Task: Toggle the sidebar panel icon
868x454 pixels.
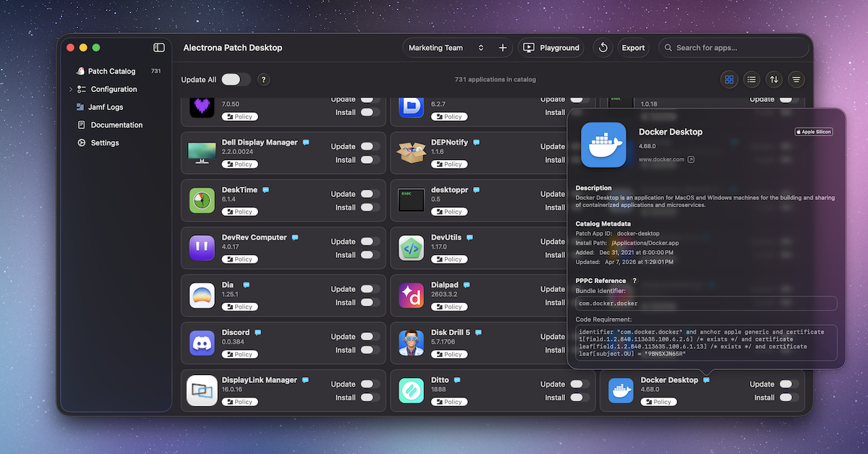Action: 159,47
